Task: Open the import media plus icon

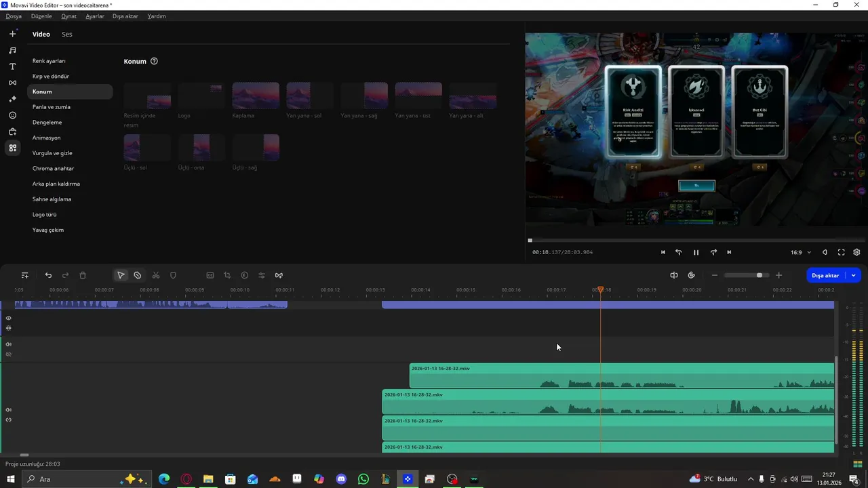Action: [12, 34]
